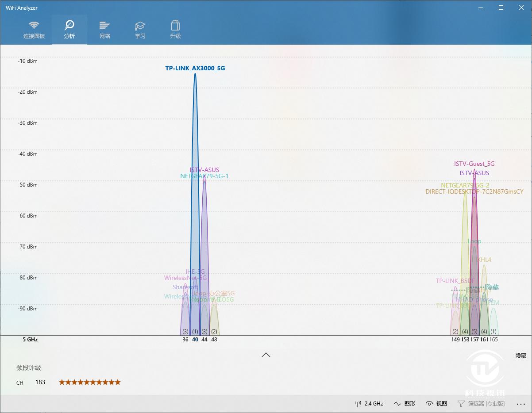This screenshot has width=532, height=413.
Task: Open the 学习 (Learn) tab
Action: 140,30
